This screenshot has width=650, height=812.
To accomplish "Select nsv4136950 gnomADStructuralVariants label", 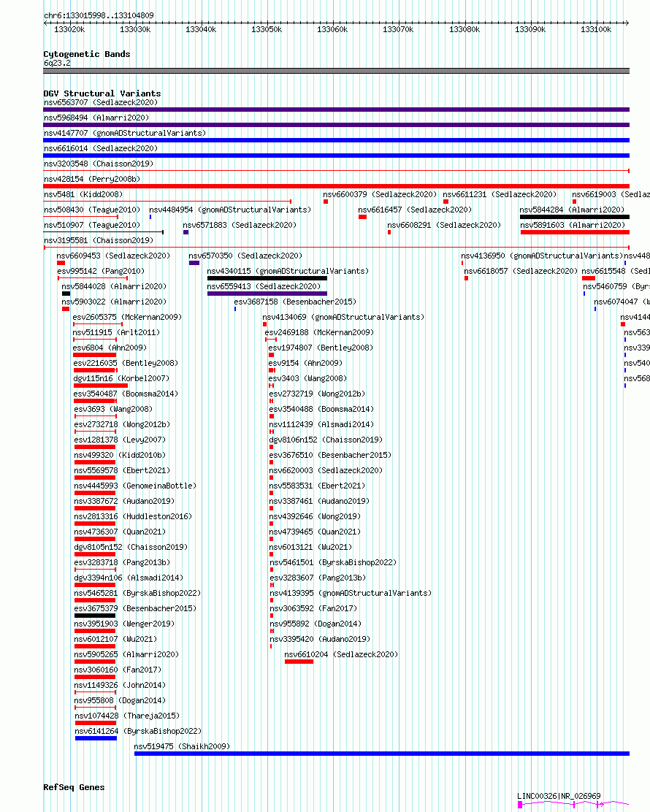I will click(542, 256).
